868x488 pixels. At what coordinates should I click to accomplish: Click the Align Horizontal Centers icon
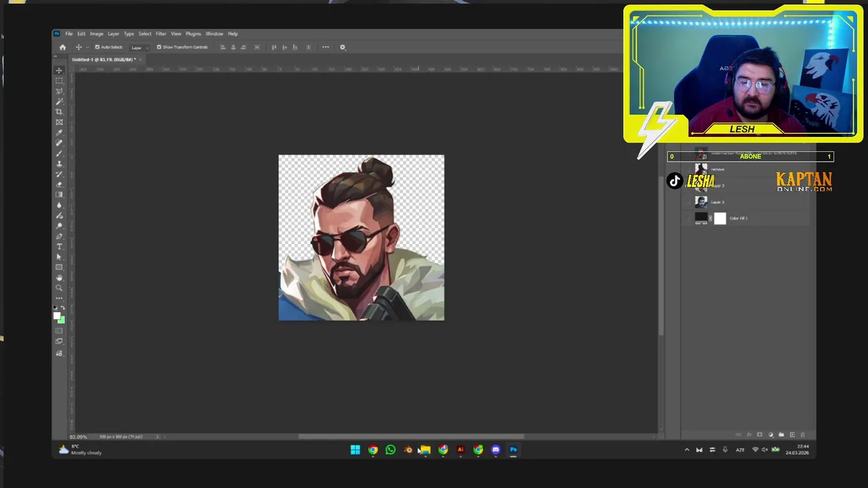233,47
